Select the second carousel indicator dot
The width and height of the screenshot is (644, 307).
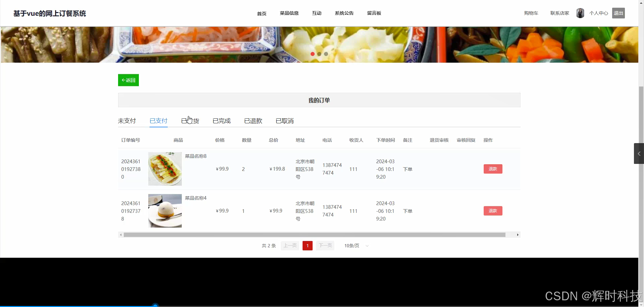[x=319, y=54]
